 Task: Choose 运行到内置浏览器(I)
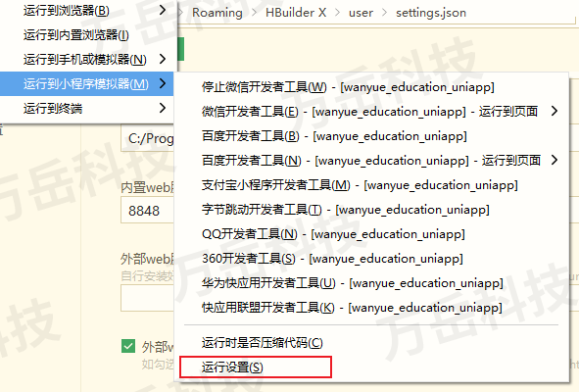(87, 35)
